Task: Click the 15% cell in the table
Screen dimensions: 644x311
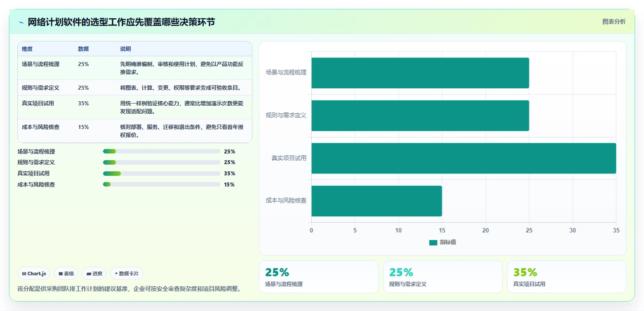Action: pos(83,127)
